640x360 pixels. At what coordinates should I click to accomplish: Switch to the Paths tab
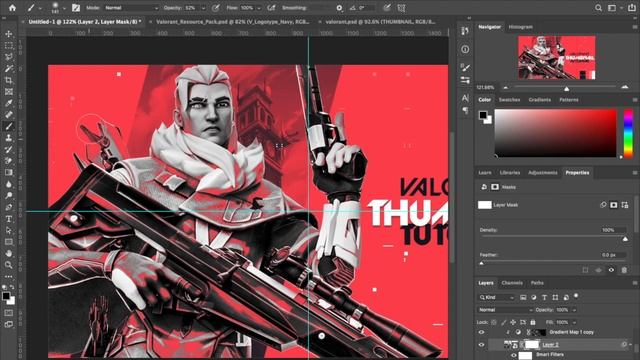coord(537,283)
